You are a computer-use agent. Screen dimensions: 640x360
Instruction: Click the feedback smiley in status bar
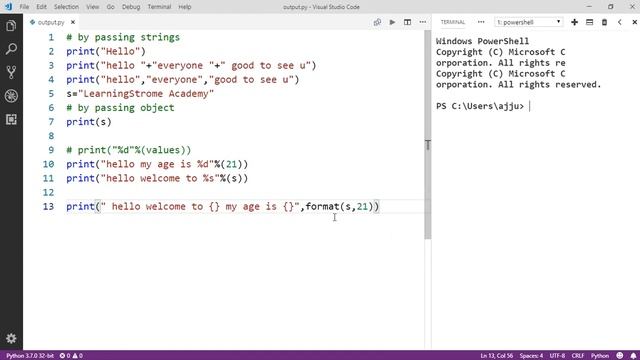pyautogui.click(x=620, y=356)
